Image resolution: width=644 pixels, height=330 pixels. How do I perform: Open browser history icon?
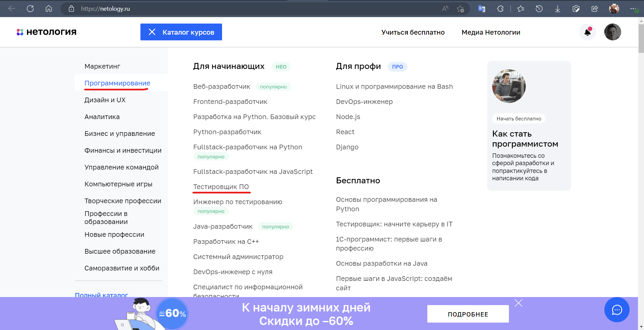coord(539,9)
